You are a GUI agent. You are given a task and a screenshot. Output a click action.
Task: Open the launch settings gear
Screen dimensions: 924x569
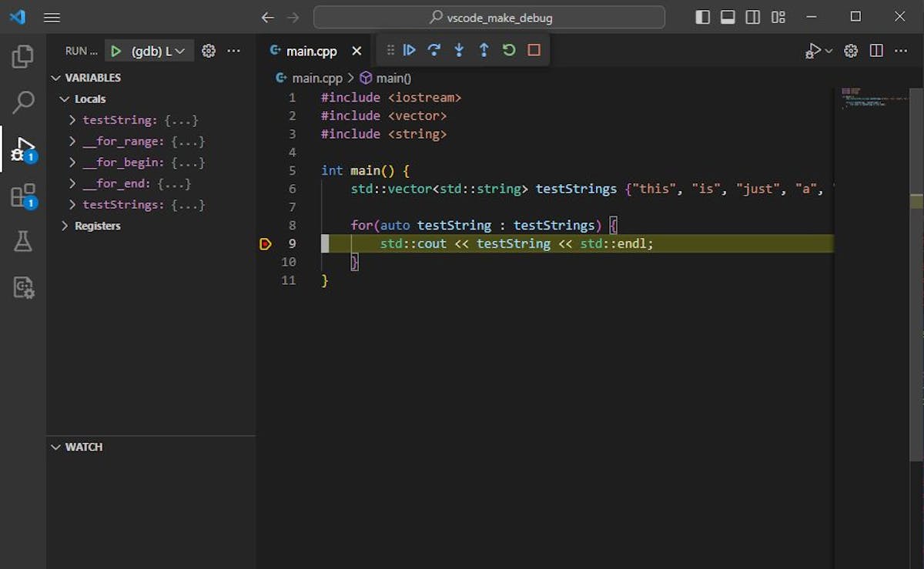pos(208,51)
